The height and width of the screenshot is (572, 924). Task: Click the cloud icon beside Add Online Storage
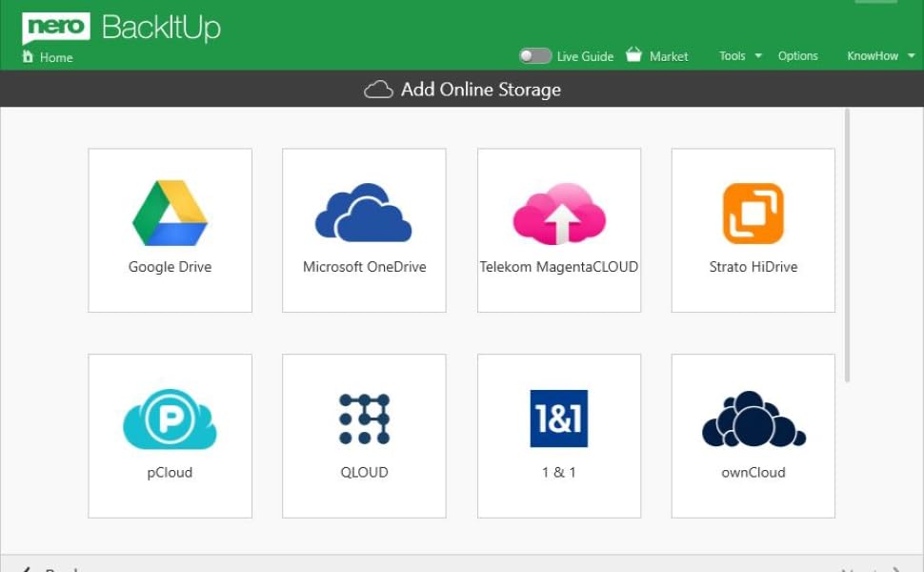tap(378, 90)
